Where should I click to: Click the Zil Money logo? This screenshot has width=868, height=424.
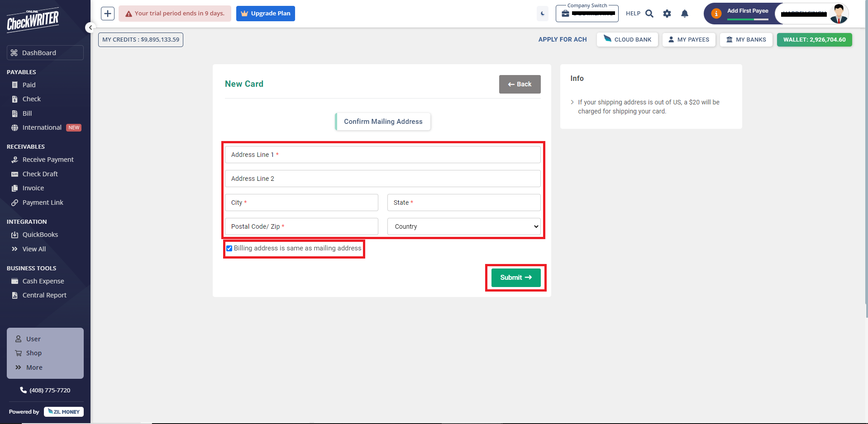64,412
